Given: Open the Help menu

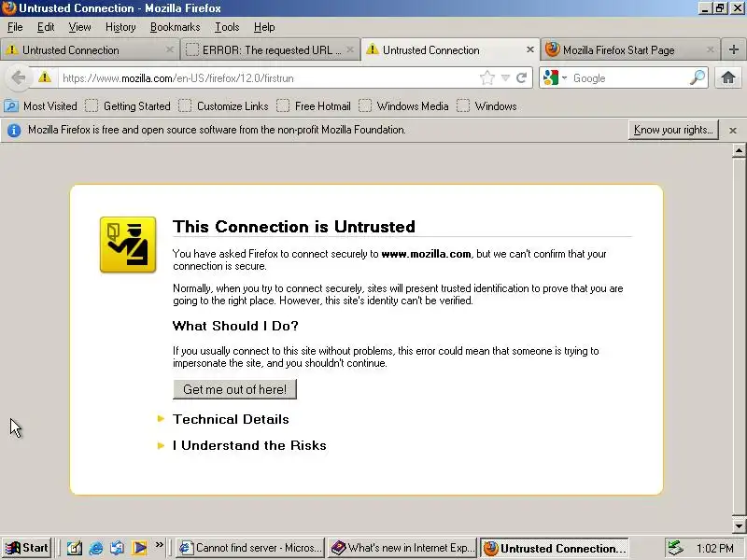Looking at the screenshot, I should click(264, 27).
